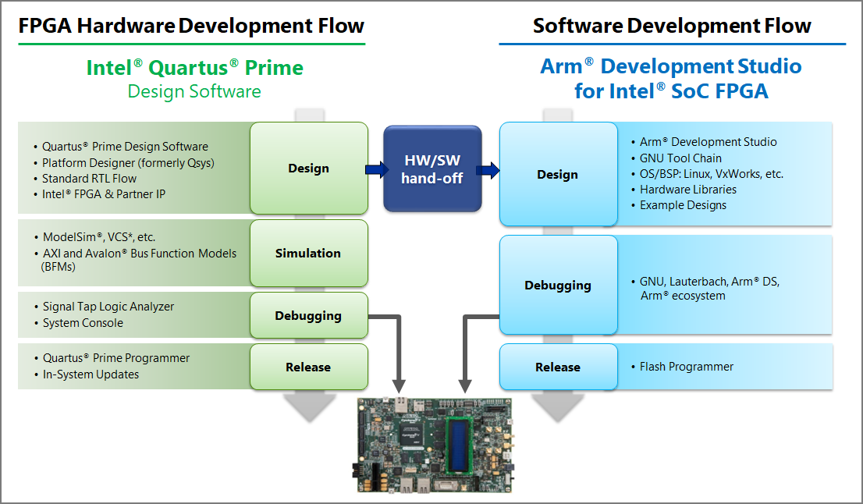Viewport: 863px width, 504px height.
Task: Click the software flow Release box
Action: pyautogui.click(x=558, y=367)
